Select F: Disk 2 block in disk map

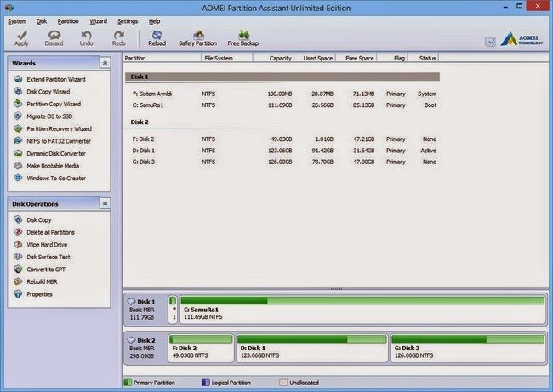pos(201,349)
